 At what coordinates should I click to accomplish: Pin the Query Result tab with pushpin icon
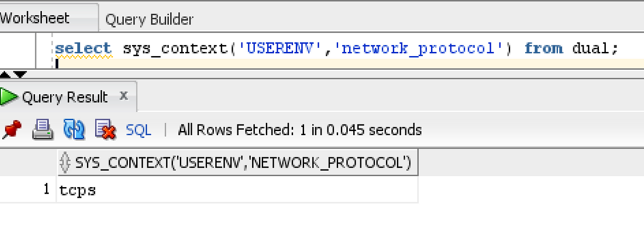coord(11,130)
